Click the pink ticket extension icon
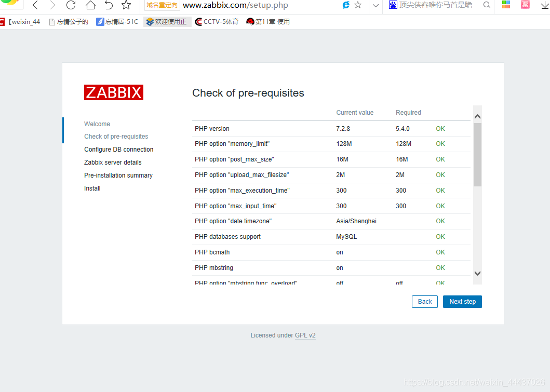 point(525,5)
